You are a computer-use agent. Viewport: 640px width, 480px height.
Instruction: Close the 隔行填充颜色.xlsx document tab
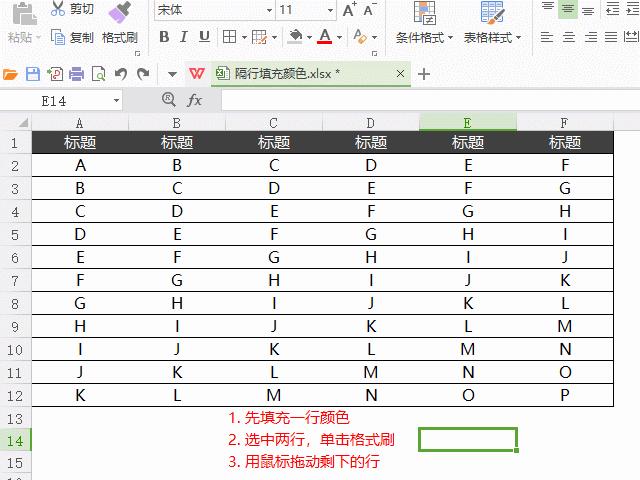400,74
